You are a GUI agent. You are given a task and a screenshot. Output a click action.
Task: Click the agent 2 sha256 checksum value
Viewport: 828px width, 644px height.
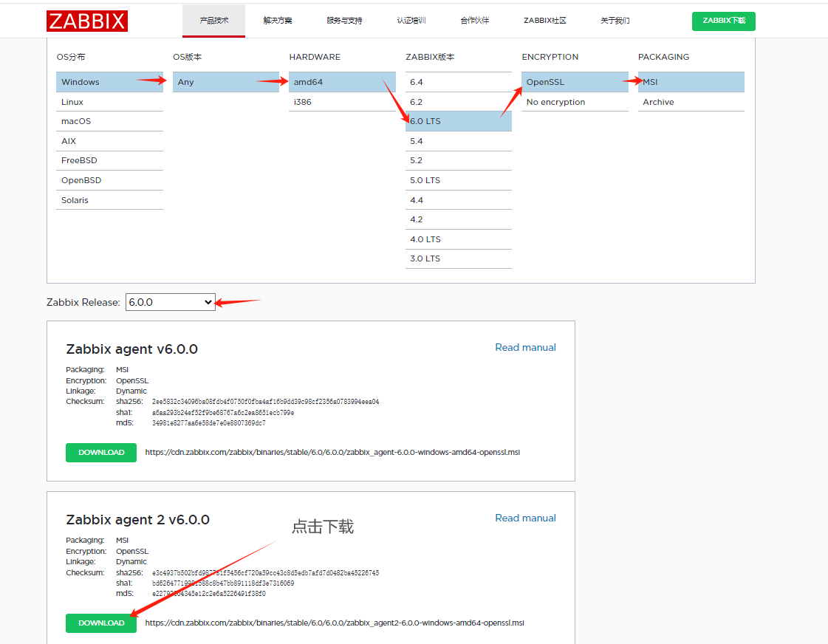point(266,573)
